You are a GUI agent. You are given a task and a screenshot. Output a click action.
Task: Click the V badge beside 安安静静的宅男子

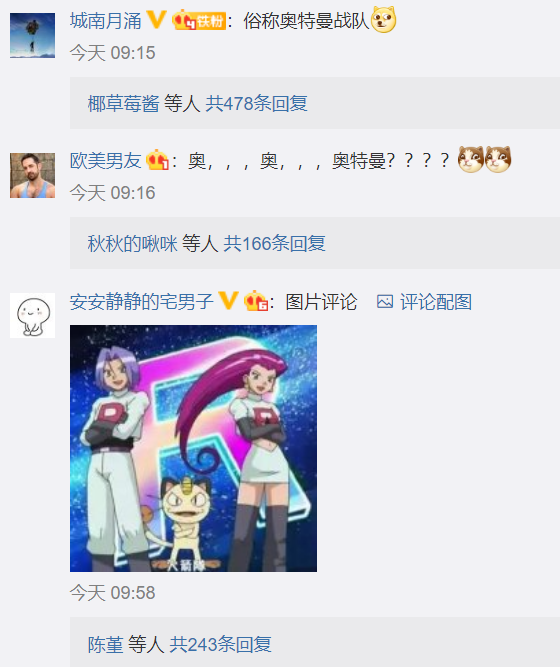228,301
